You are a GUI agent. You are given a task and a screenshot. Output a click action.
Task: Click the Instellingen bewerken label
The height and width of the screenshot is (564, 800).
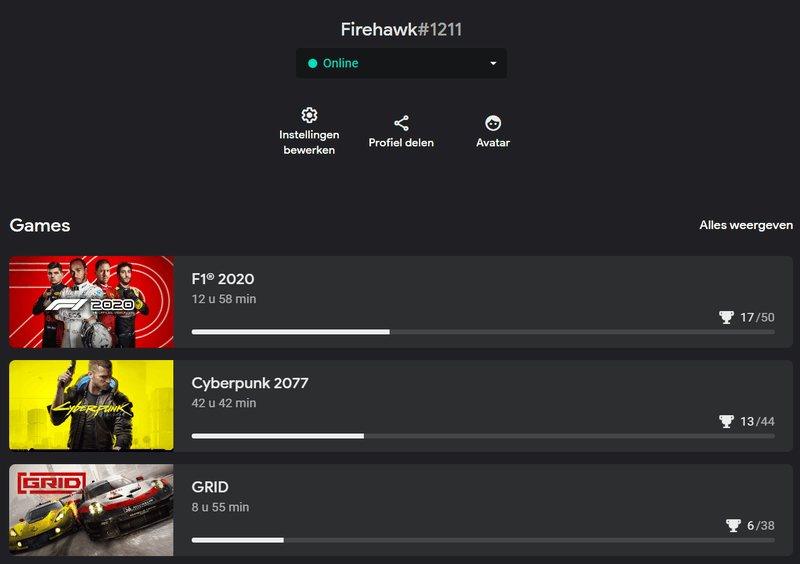click(x=309, y=142)
